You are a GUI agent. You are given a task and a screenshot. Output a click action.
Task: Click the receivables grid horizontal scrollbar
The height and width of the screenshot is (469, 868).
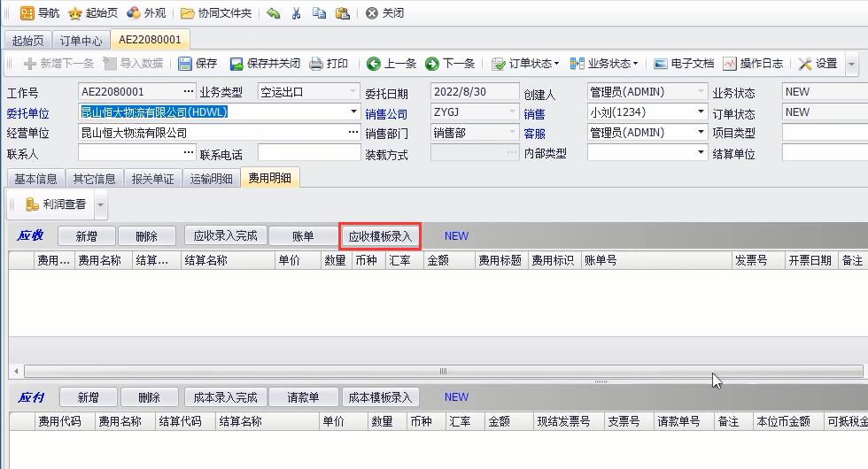(443, 372)
